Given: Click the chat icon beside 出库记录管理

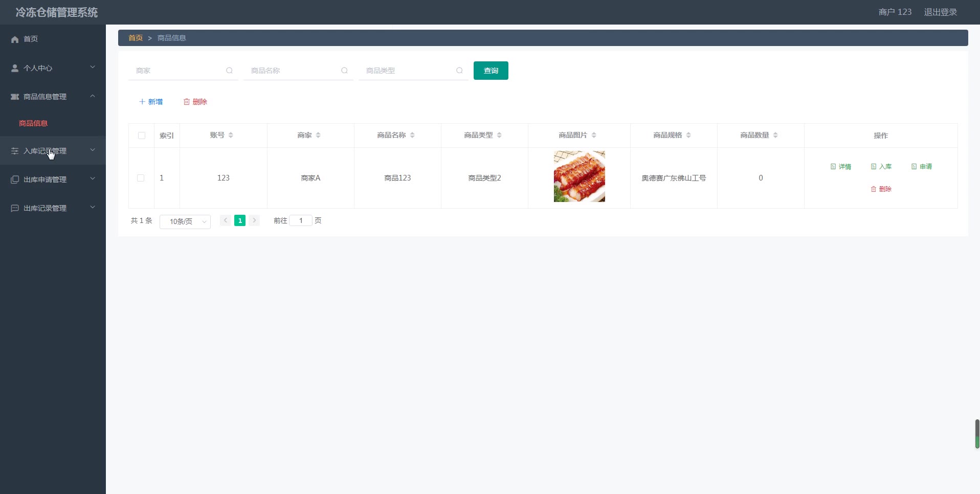Looking at the screenshot, I should pos(15,208).
